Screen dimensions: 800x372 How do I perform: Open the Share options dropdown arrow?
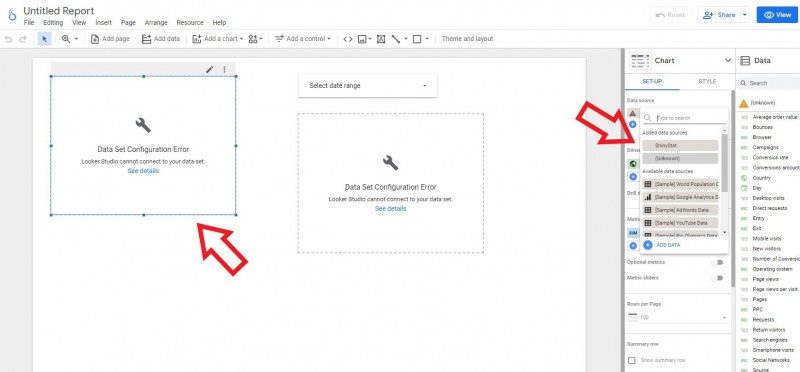(744, 15)
